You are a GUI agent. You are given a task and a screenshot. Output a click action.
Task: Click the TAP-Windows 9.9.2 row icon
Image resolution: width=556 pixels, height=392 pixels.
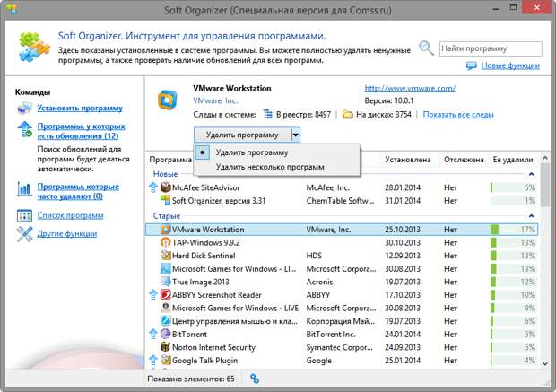click(165, 242)
